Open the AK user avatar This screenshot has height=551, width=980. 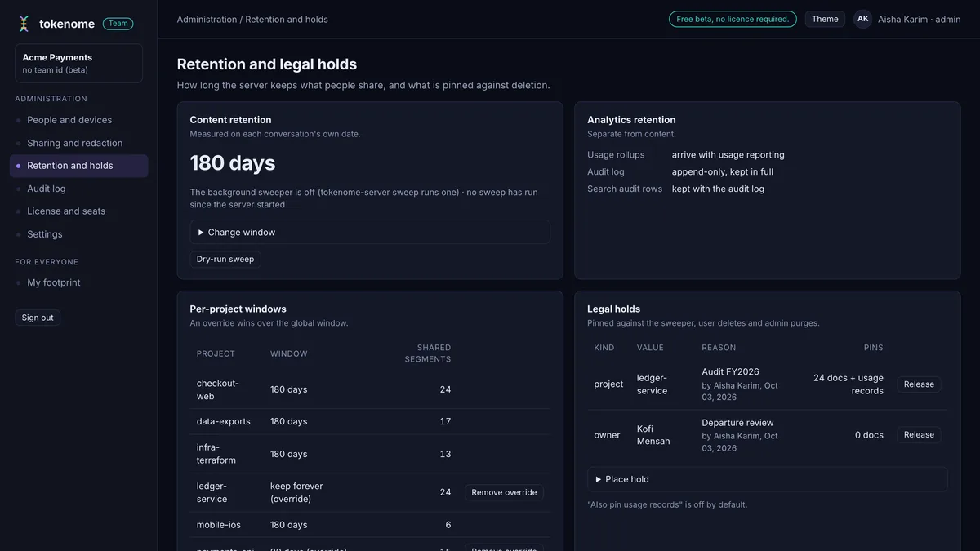(862, 19)
